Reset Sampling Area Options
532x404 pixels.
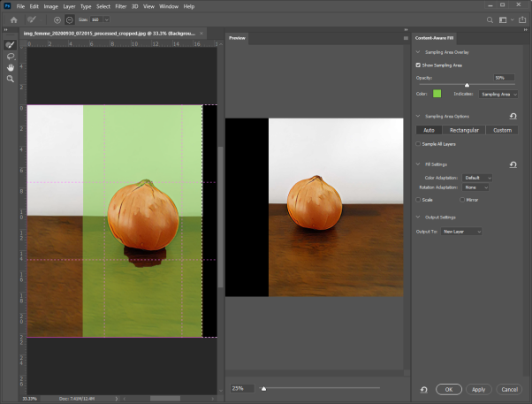click(x=513, y=117)
